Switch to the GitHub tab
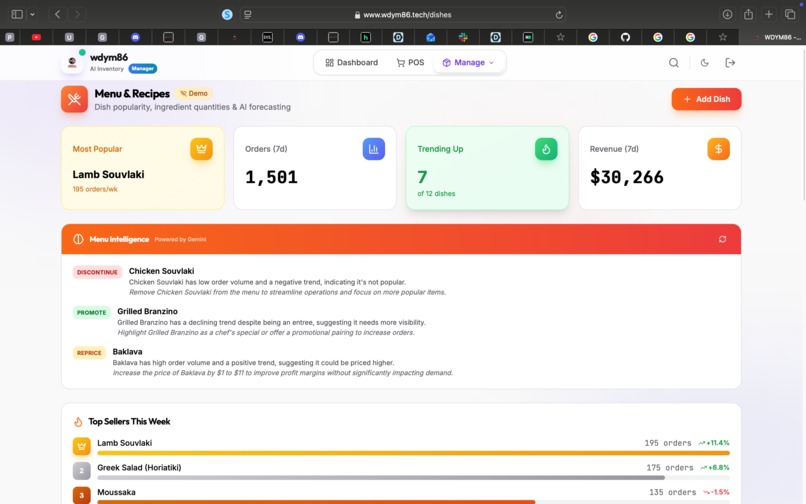 tap(625, 37)
